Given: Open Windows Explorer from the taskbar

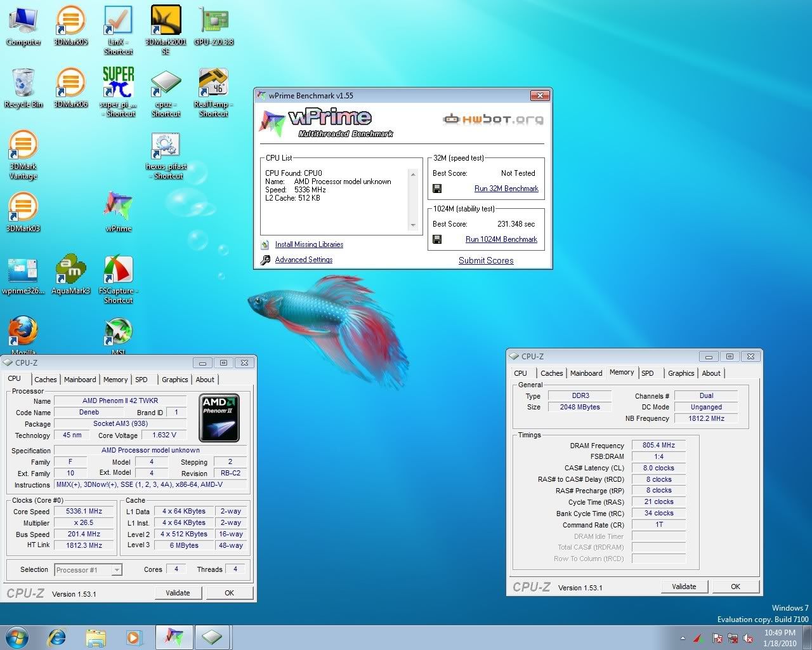Looking at the screenshot, I should pyautogui.click(x=96, y=637).
